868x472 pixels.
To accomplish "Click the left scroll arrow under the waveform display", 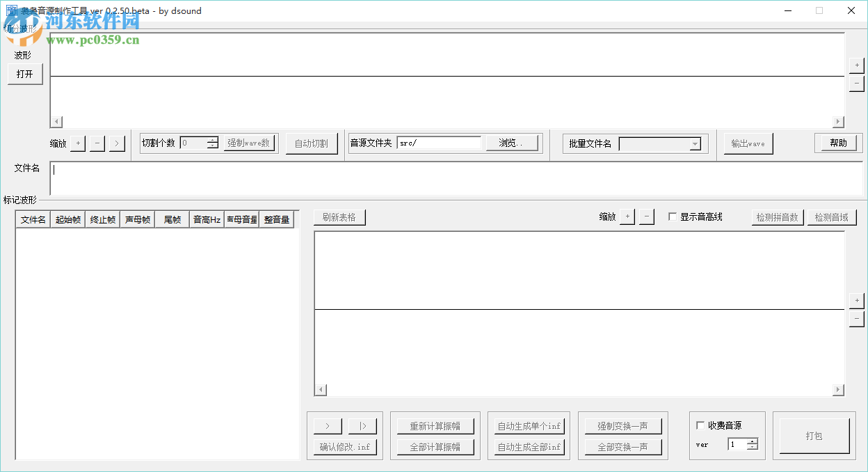I will click(x=56, y=121).
